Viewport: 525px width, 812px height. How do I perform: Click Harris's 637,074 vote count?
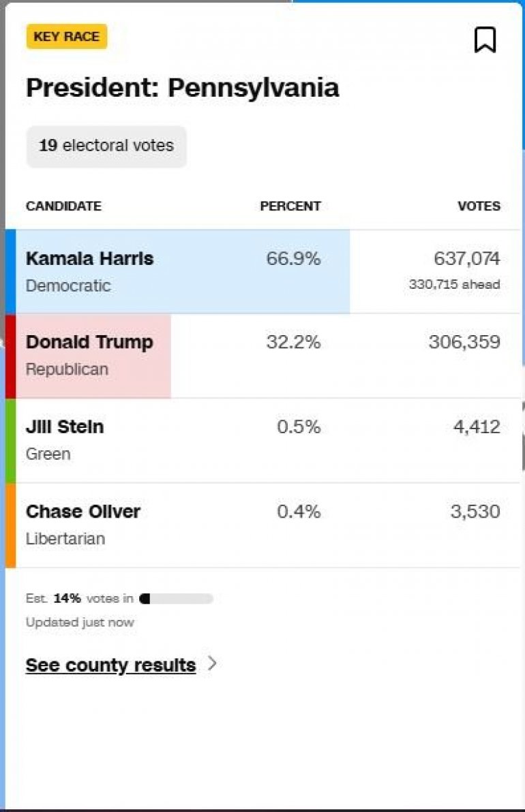click(x=466, y=259)
